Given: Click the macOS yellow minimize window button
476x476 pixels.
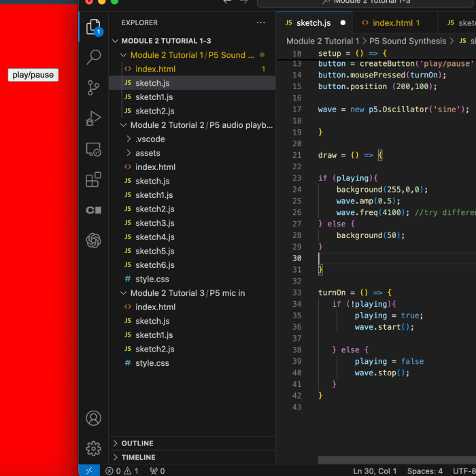Looking at the screenshot, I should click(101, 1).
